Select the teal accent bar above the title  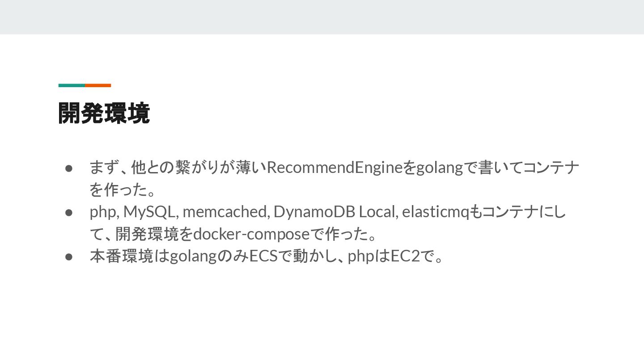(72, 85)
